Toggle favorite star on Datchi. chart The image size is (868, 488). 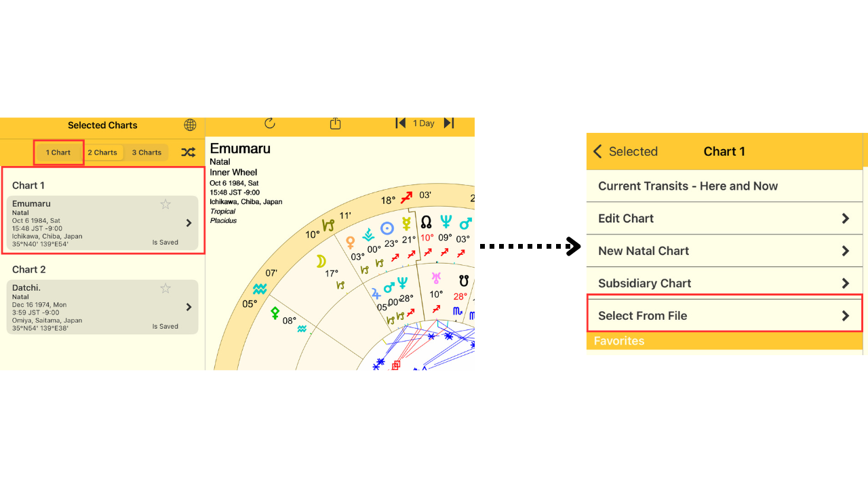[165, 288]
